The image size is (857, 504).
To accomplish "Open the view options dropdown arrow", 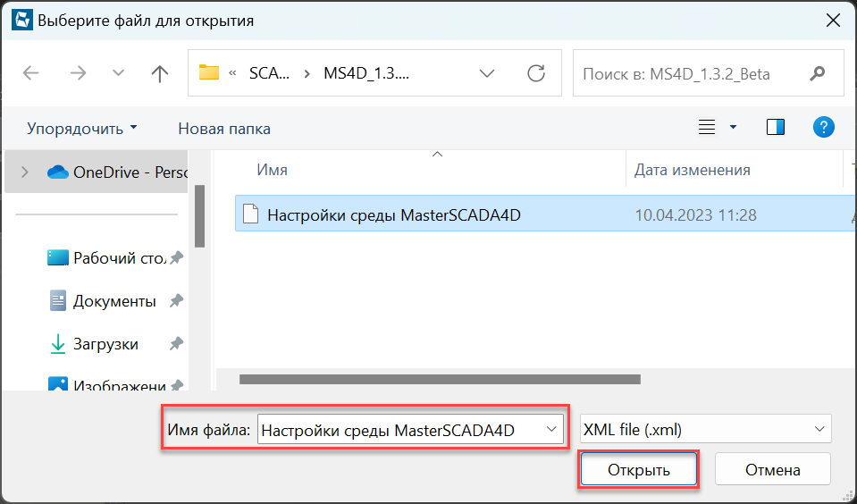I will click(x=733, y=128).
